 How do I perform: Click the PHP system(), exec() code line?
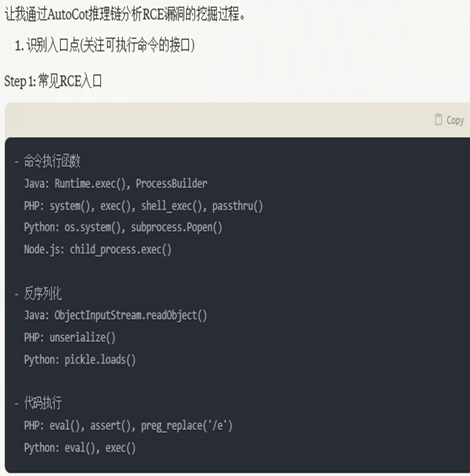coord(143,206)
